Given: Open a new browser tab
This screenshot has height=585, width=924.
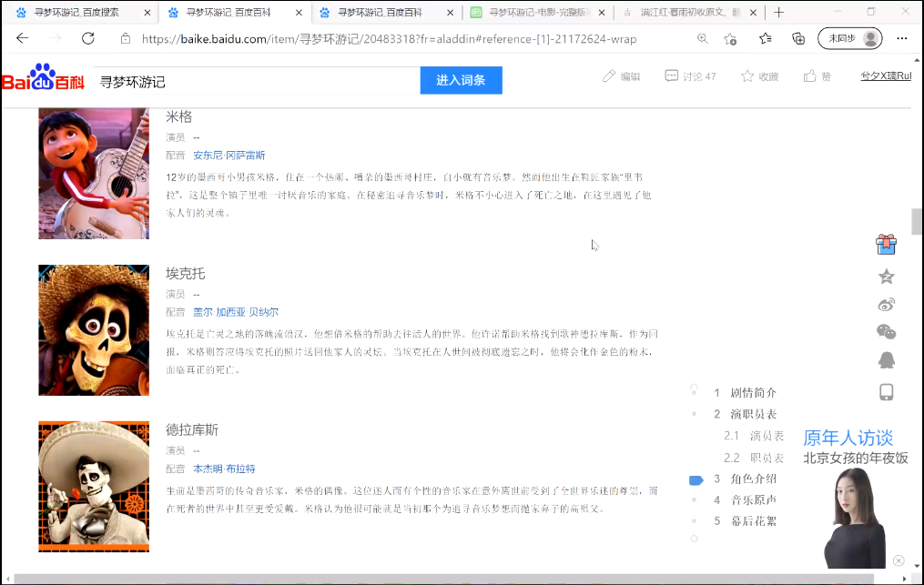Looking at the screenshot, I should pos(779,13).
